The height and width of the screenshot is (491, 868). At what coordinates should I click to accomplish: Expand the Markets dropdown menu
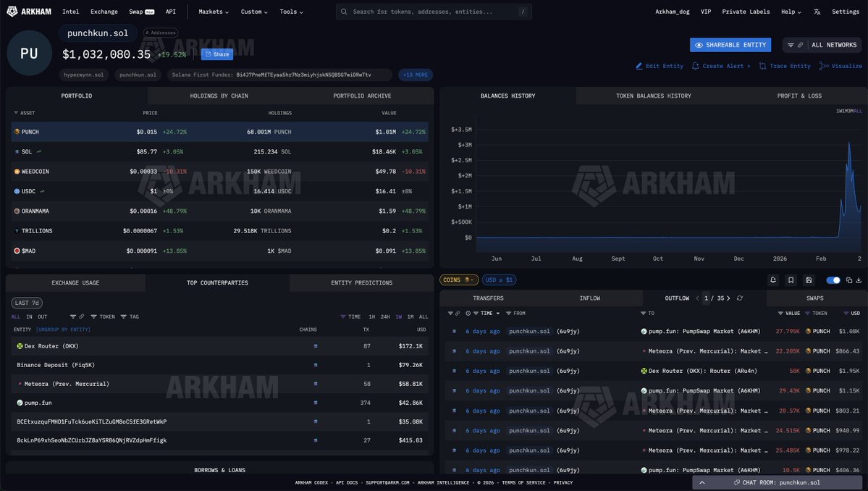click(214, 12)
